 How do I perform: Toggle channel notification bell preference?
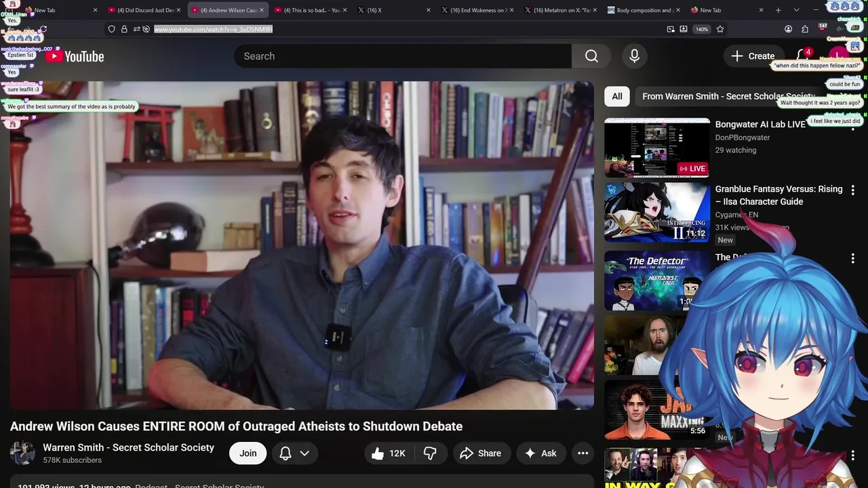coord(285,453)
